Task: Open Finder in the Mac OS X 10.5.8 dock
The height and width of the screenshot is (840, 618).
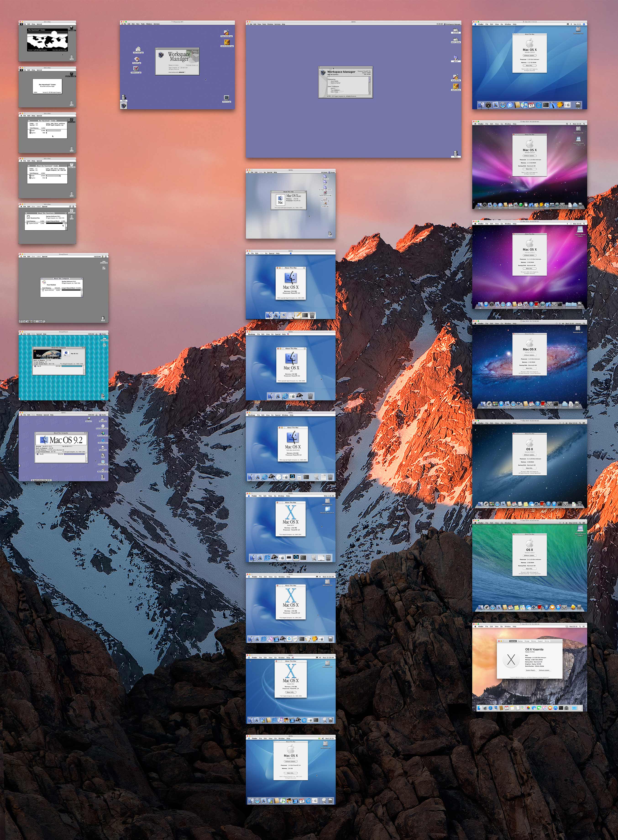Action: click(x=479, y=205)
